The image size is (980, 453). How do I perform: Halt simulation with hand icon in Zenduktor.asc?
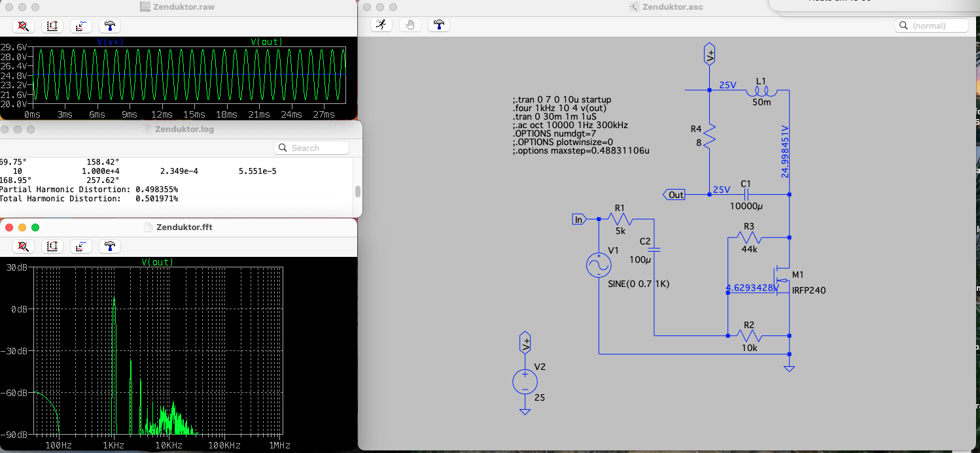coord(410,25)
